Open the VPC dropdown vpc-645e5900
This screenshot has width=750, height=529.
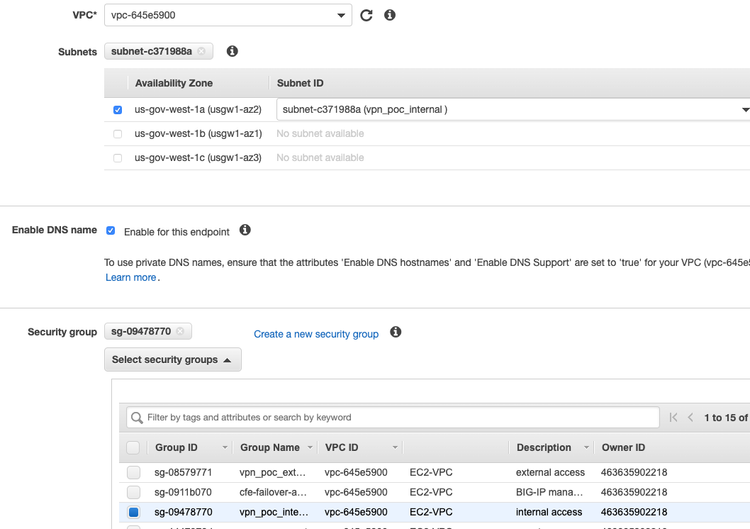229,15
